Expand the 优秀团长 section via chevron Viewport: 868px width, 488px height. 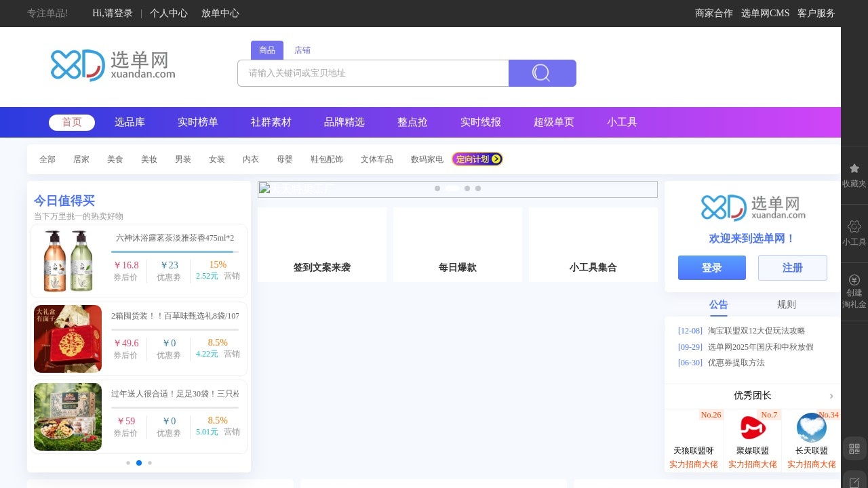pyautogui.click(x=832, y=395)
